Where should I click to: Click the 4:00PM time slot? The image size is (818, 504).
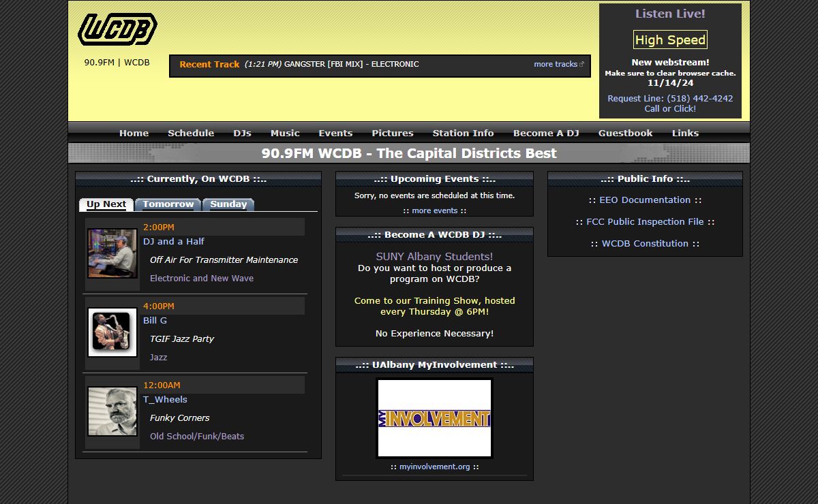(x=159, y=306)
